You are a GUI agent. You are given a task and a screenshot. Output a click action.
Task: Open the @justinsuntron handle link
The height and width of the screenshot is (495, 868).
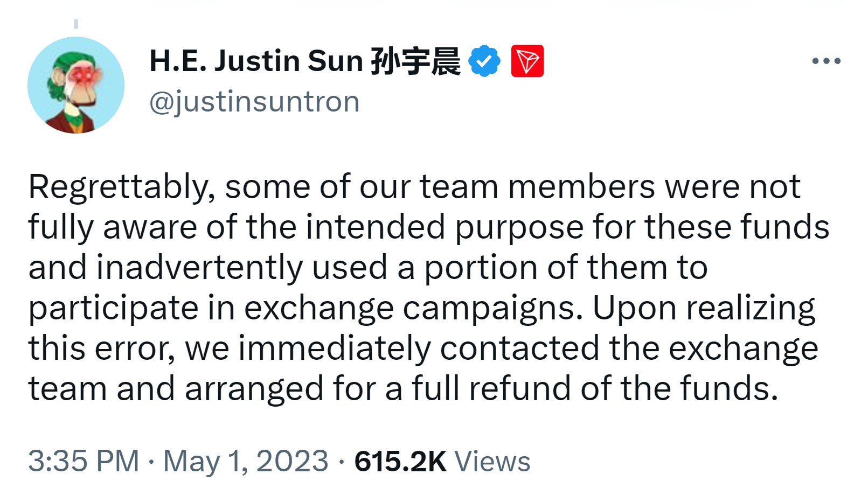[x=254, y=102]
